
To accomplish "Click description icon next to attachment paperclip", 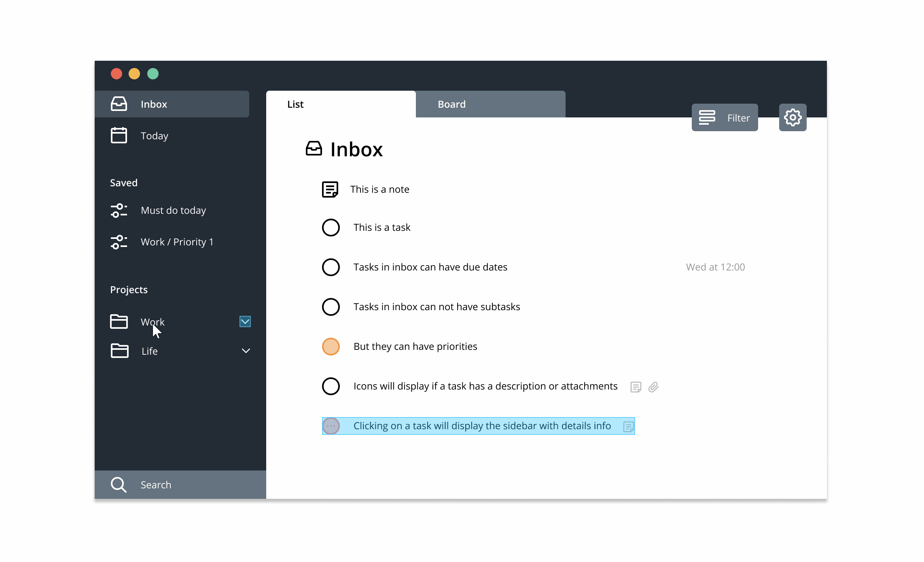I will tap(636, 387).
